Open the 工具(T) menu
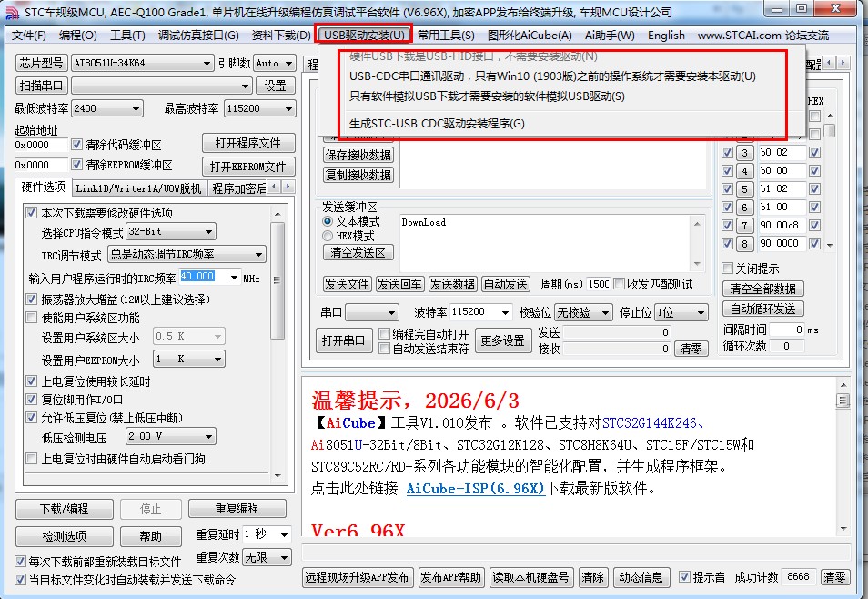 pyautogui.click(x=127, y=36)
